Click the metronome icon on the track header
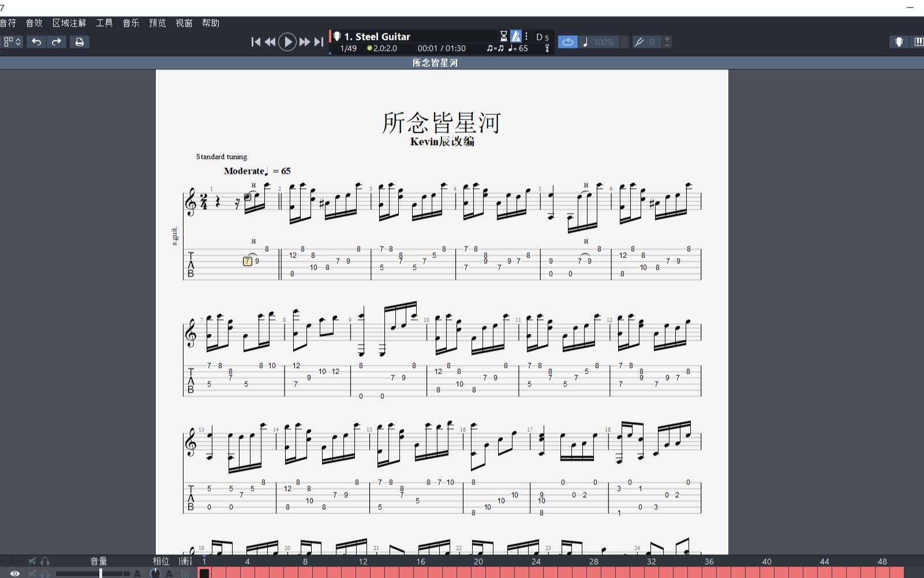 [x=515, y=35]
